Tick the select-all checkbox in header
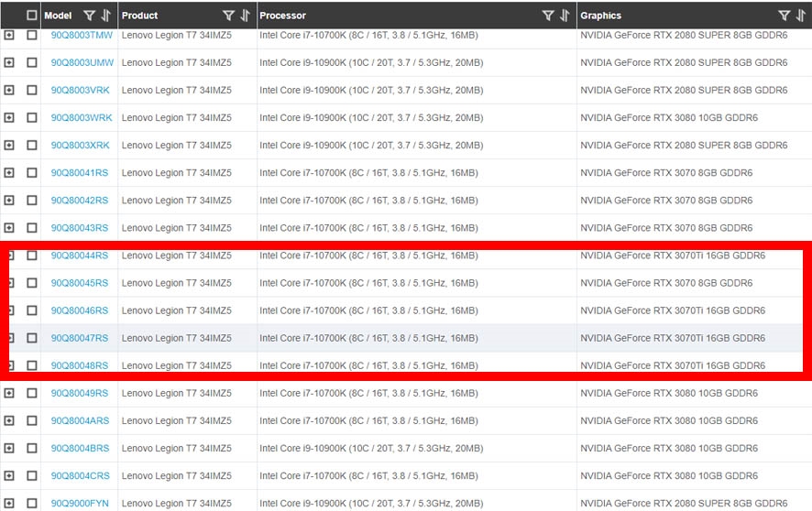This screenshot has width=812, height=511. tap(31, 15)
